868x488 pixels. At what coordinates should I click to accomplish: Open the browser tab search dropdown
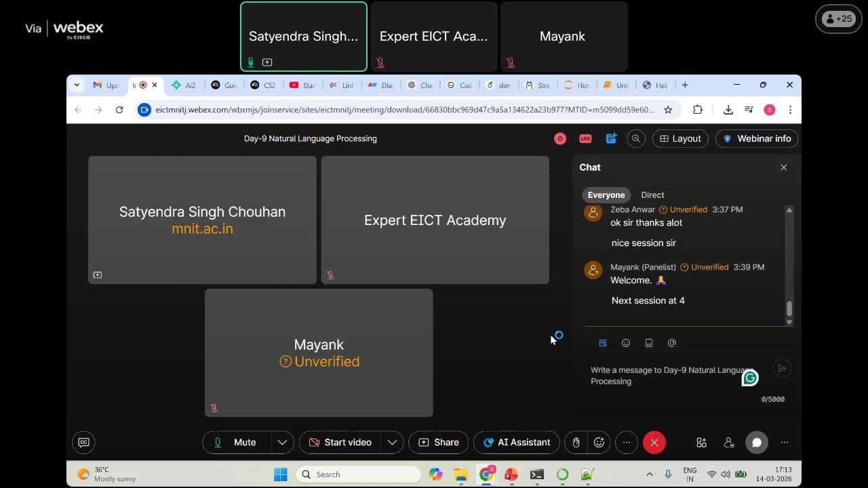77,85
